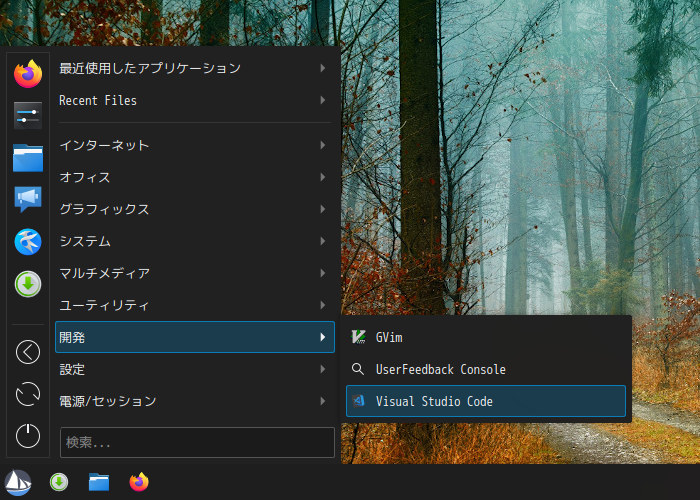Open the インターネット category

195,145
